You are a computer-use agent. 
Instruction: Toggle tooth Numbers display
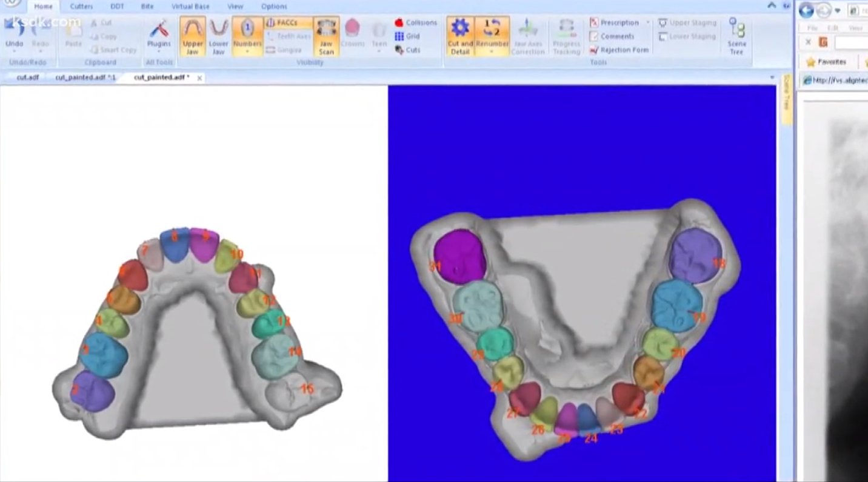tap(247, 36)
